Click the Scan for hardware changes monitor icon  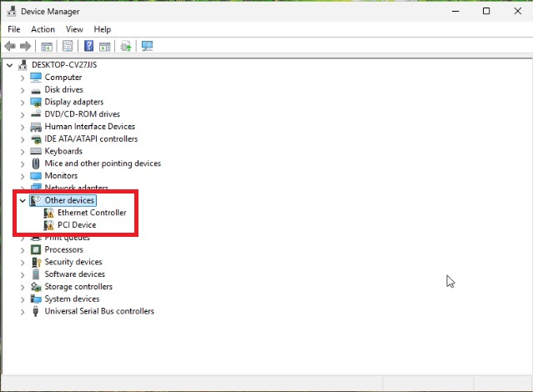pyautogui.click(x=148, y=46)
